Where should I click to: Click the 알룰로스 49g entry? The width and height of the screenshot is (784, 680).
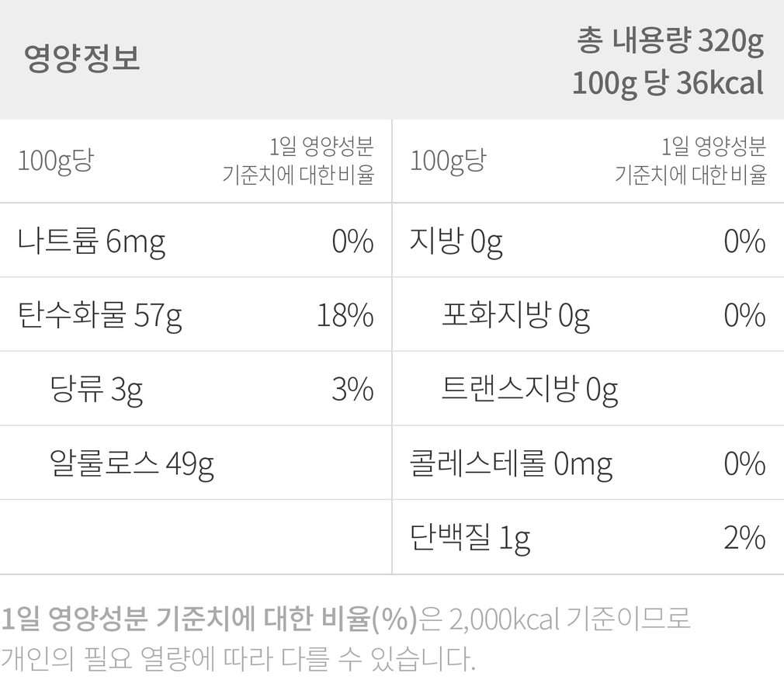pos(131,464)
